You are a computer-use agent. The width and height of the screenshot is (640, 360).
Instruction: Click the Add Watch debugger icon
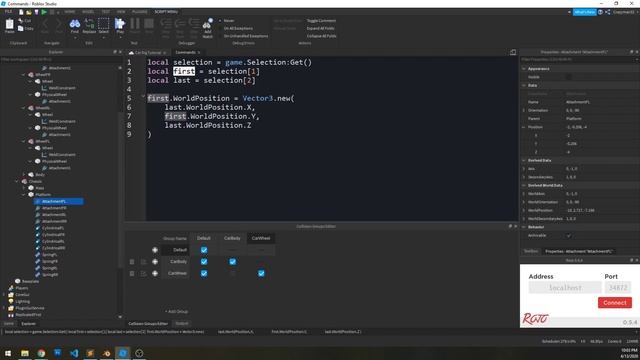coord(207,24)
